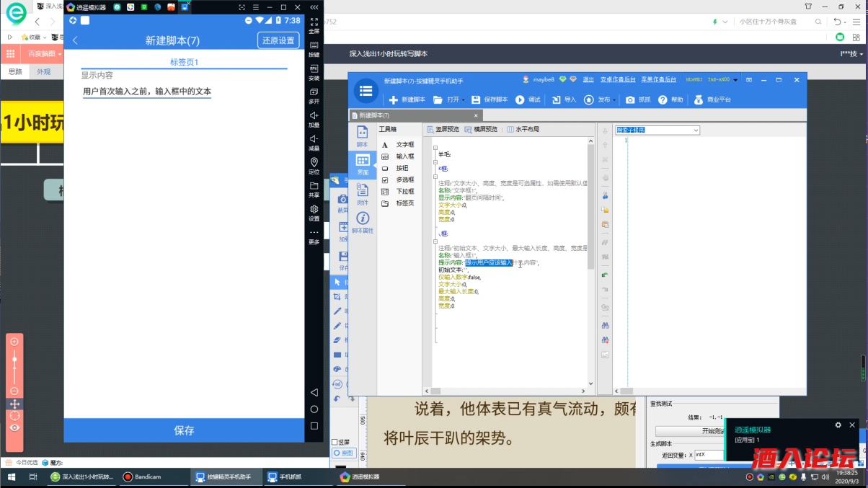Expand the 发布 dropdown arrow
Image resolution: width=868 pixels, height=488 pixels.
pos(614,101)
